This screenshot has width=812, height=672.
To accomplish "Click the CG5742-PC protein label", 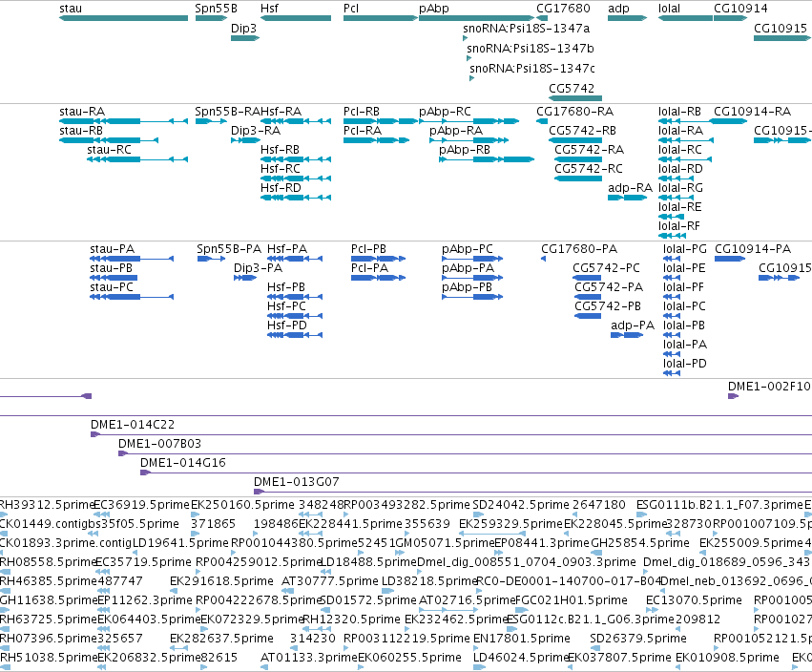I will (607, 268).
